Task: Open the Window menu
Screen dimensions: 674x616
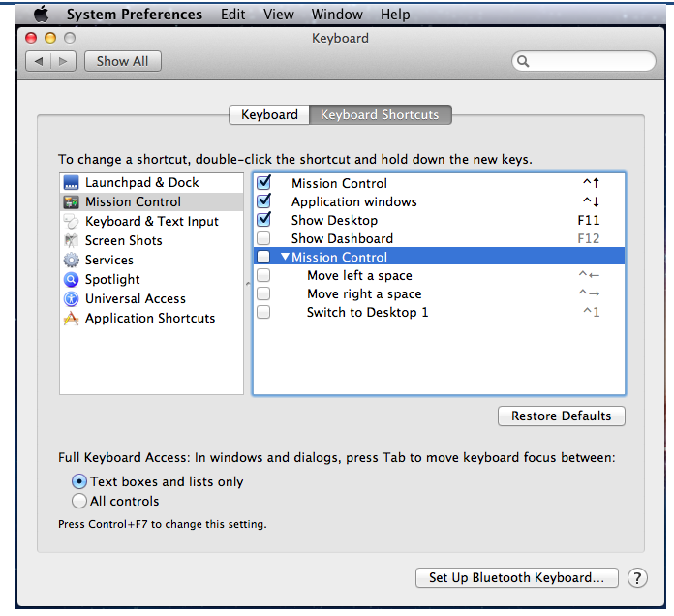Action: point(337,15)
